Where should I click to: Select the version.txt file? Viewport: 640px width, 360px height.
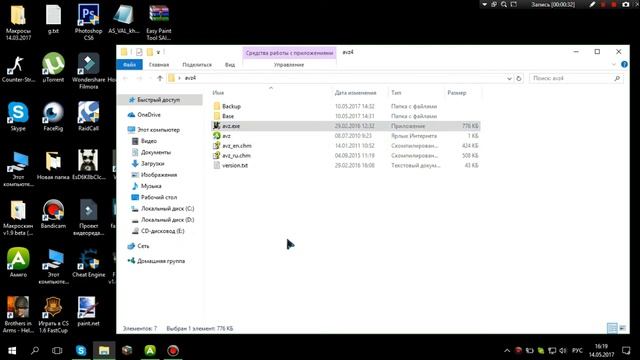(346, 165)
